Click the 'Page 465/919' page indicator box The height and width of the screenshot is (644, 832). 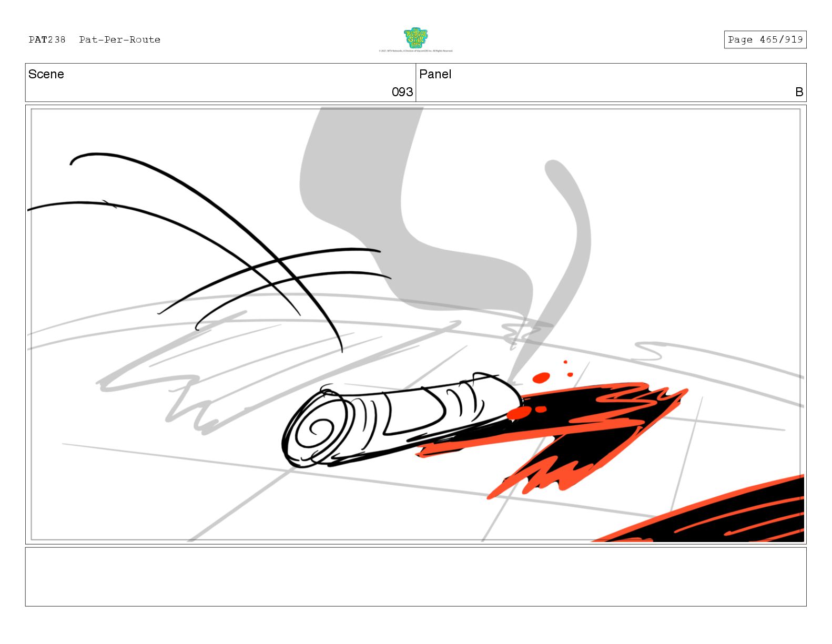tap(765, 39)
